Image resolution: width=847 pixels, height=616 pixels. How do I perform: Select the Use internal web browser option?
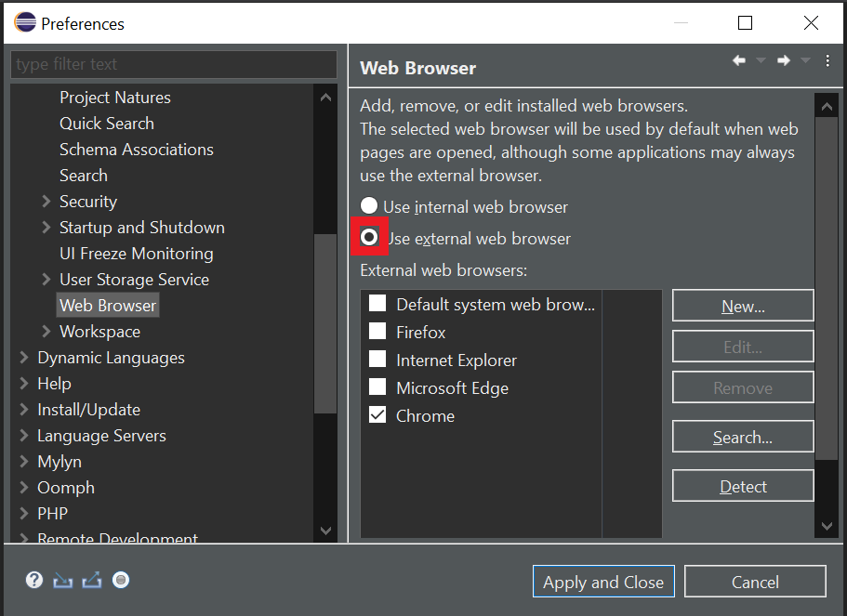[369, 206]
